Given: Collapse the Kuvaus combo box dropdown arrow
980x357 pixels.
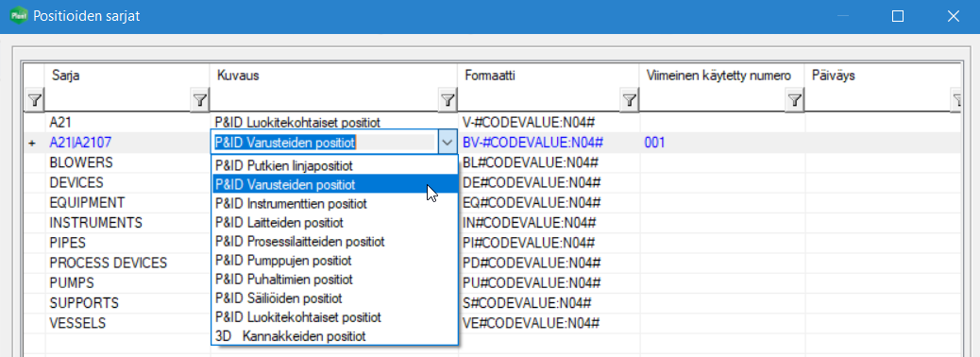Looking at the screenshot, I should 447,143.
